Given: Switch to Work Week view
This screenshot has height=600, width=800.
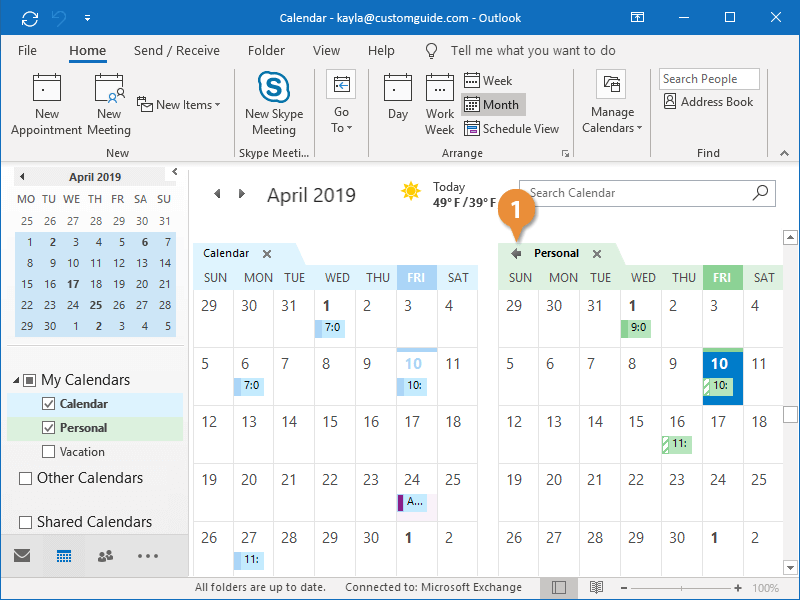Looking at the screenshot, I should pyautogui.click(x=440, y=105).
